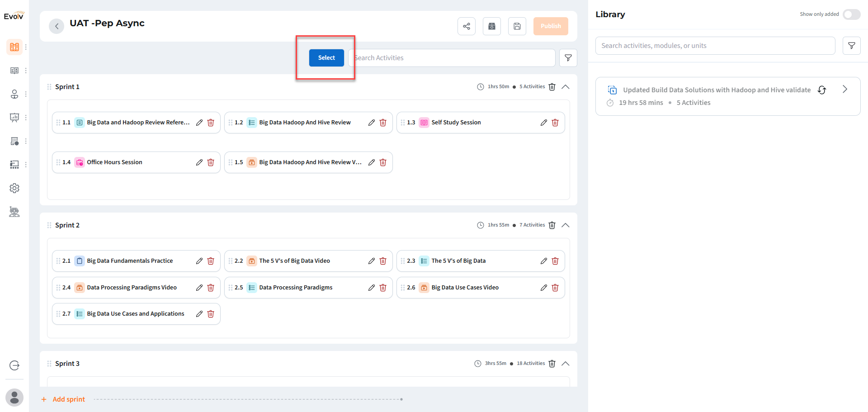Open the open-book icon in the sidebar
This screenshot has width=868, height=412.
point(14,71)
